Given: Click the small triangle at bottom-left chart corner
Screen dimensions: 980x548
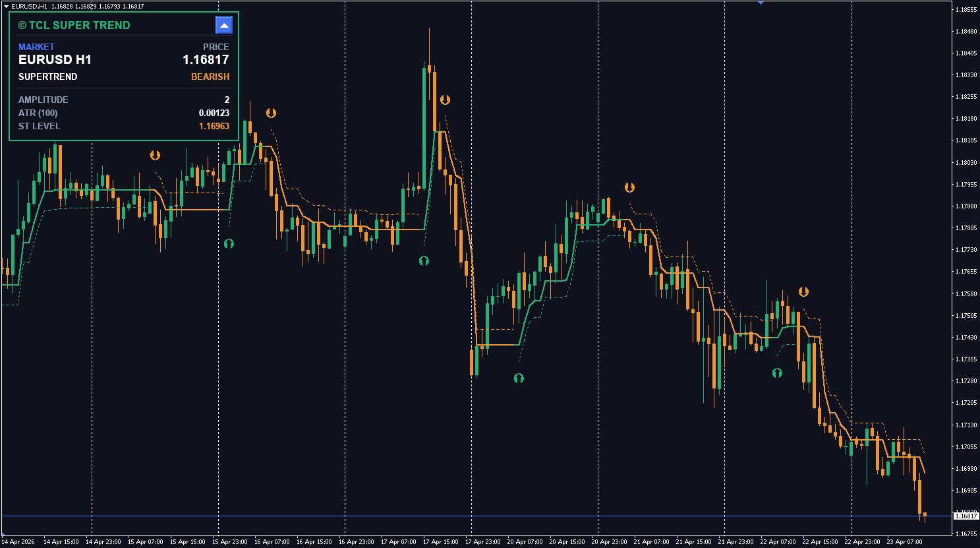Looking at the screenshot, I should coord(4,533).
